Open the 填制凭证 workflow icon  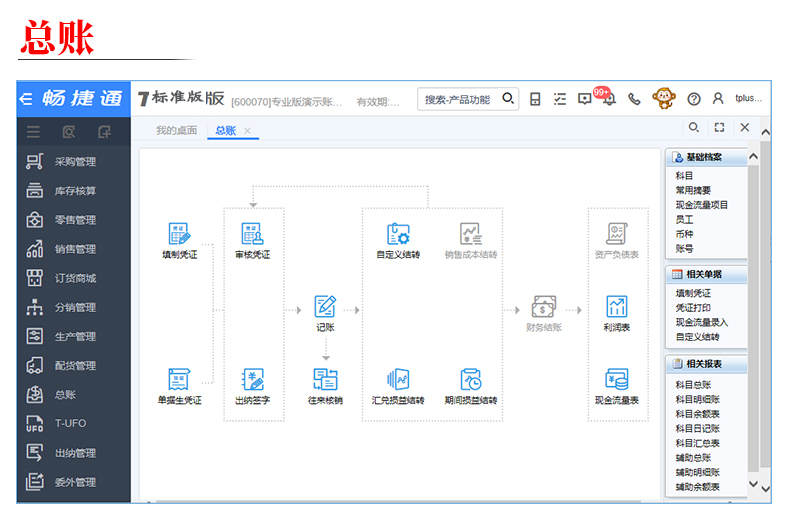(179, 234)
